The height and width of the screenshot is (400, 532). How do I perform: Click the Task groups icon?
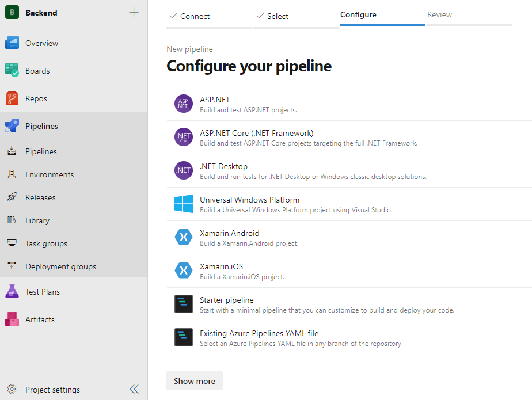[x=12, y=243]
